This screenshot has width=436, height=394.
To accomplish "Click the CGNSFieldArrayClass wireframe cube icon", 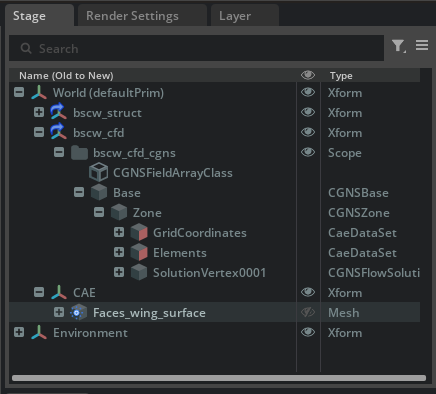I will pyautogui.click(x=98, y=172).
